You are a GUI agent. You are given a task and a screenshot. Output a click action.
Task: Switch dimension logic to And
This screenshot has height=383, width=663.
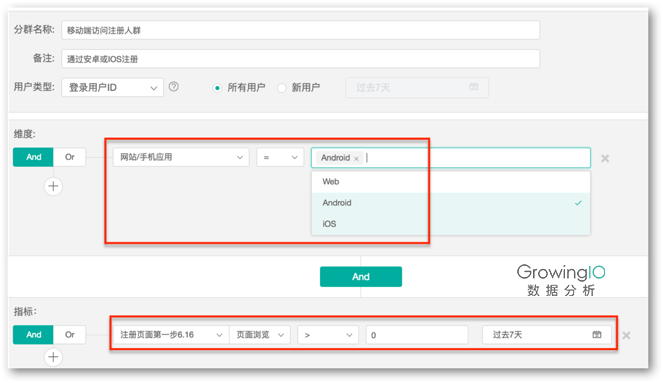[x=33, y=157]
